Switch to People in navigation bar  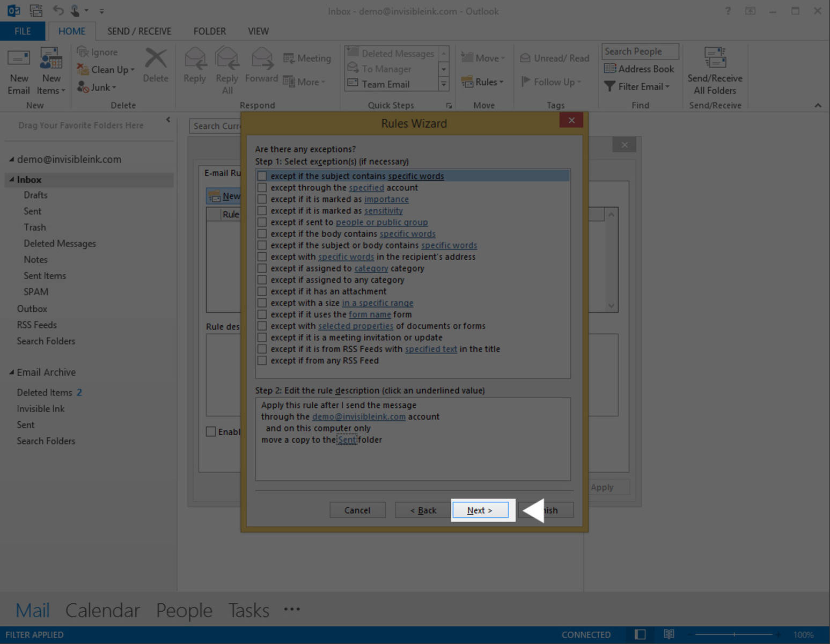click(x=184, y=610)
